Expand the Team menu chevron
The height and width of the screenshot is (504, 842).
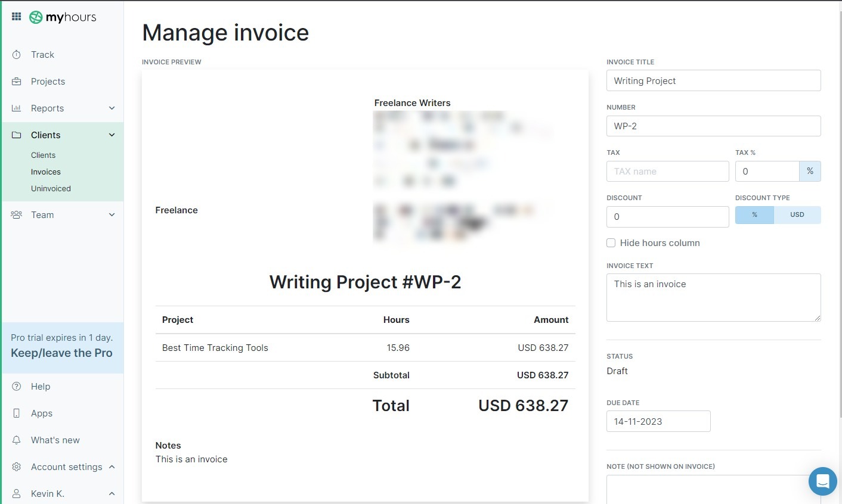coord(112,215)
